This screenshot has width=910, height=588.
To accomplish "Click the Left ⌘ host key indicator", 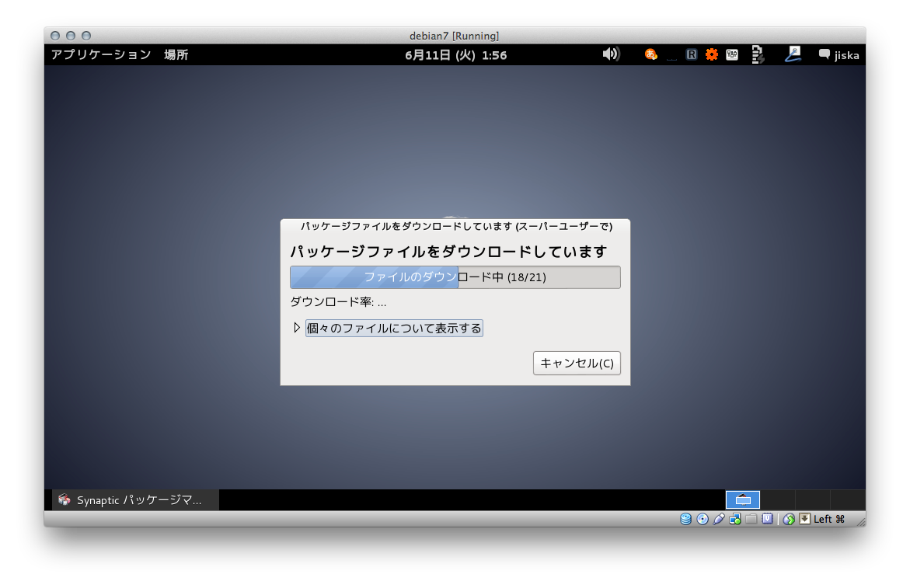I will tap(829, 519).
